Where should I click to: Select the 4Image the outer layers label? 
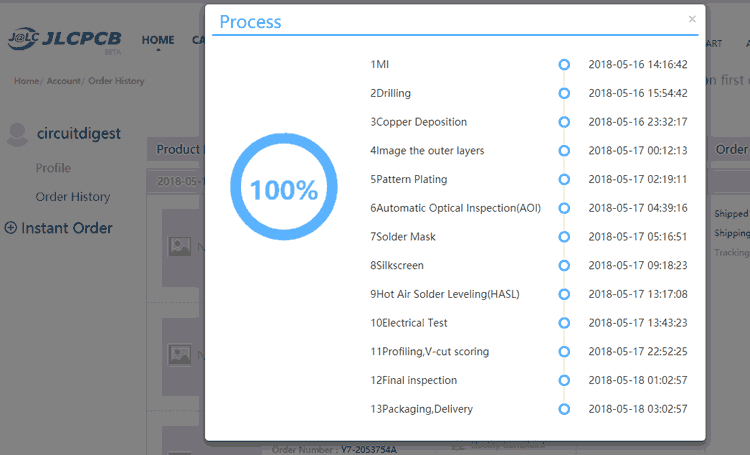pyautogui.click(x=427, y=151)
